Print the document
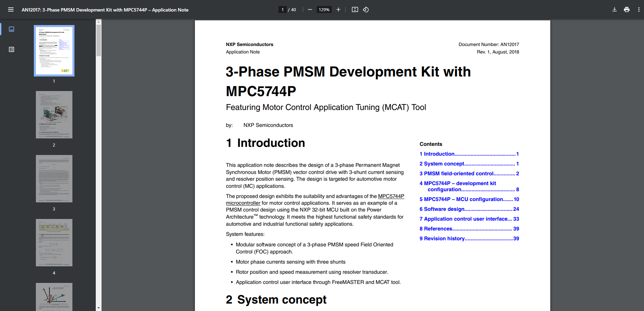The width and height of the screenshot is (644, 311). [627, 9]
